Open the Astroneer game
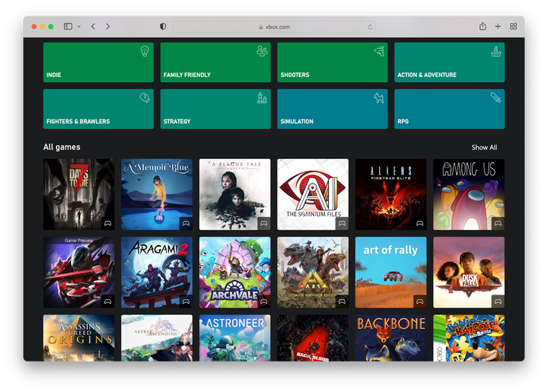 click(x=234, y=338)
